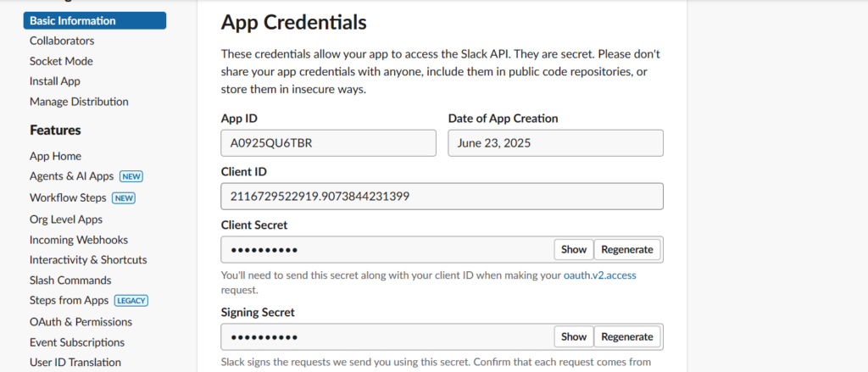This screenshot has height=372, width=868.
Task: Regenerate the Client Secret
Action: pos(627,250)
